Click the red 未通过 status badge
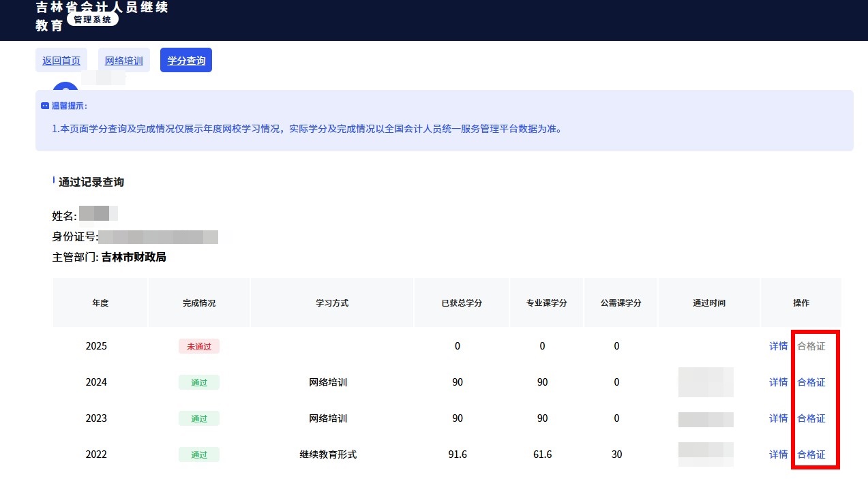This screenshot has height=479, width=868. tap(198, 345)
